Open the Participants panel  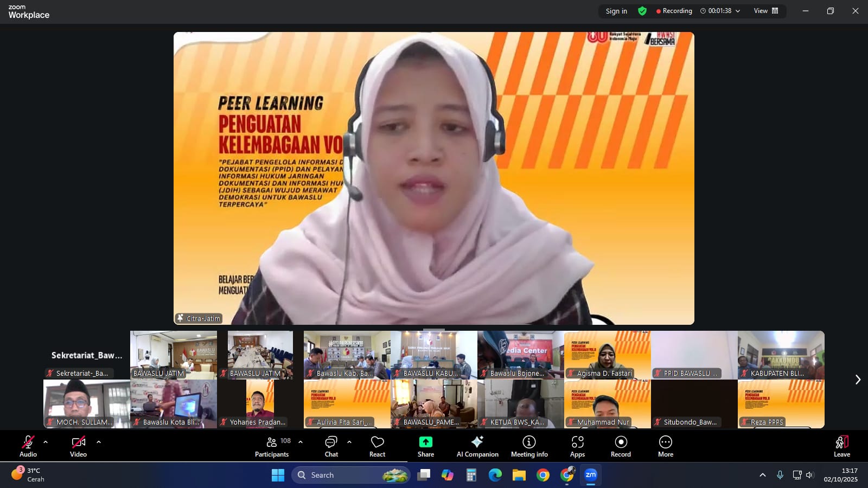(272, 446)
